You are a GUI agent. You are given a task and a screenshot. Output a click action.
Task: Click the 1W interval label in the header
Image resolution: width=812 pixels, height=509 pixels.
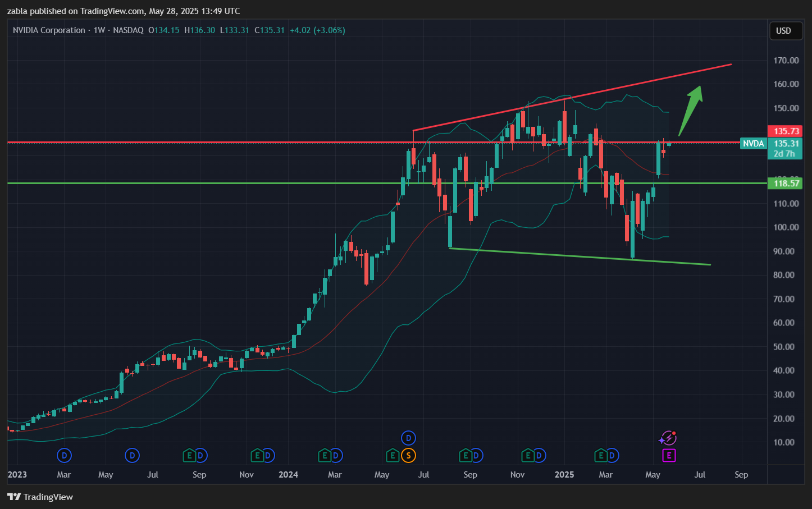[x=99, y=30]
